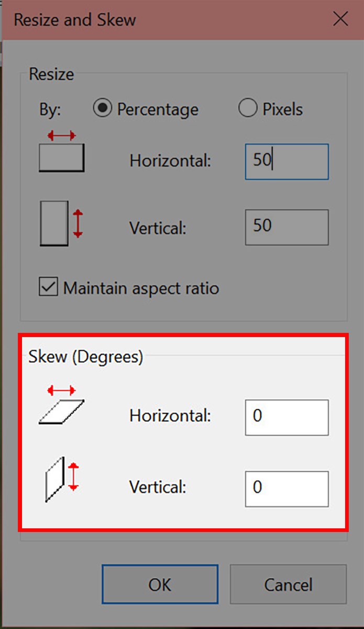Screen dimensions: 364x629
Task: Click the vertical resize arrow icon
Action: [x=61, y=223]
